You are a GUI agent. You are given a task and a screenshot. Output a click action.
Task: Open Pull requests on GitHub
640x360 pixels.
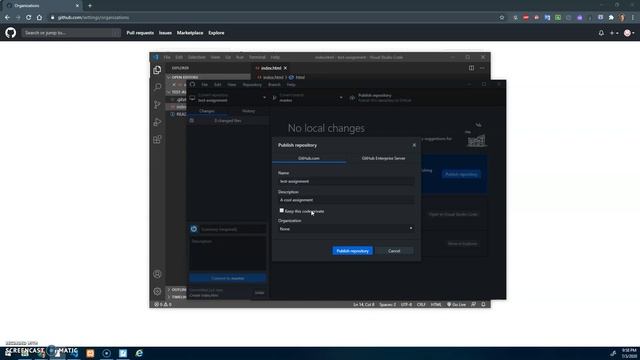pyautogui.click(x=140, y=33)
